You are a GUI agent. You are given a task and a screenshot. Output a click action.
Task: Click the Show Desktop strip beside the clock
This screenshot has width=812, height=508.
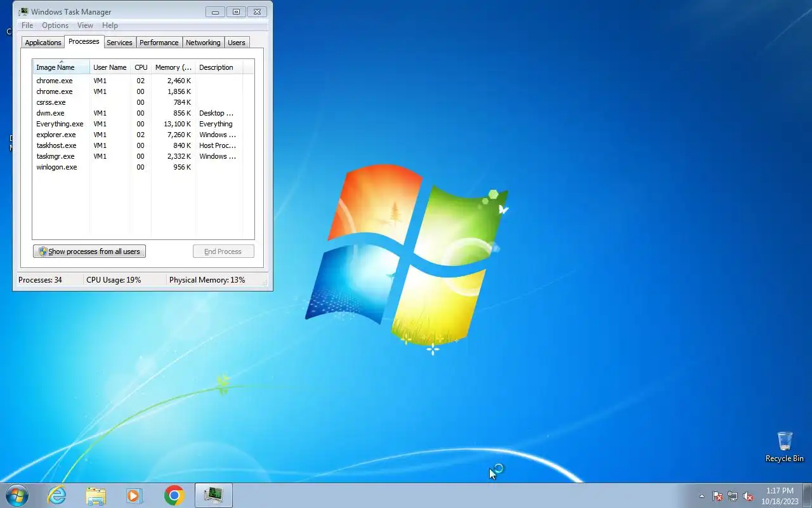pos(808,496)
